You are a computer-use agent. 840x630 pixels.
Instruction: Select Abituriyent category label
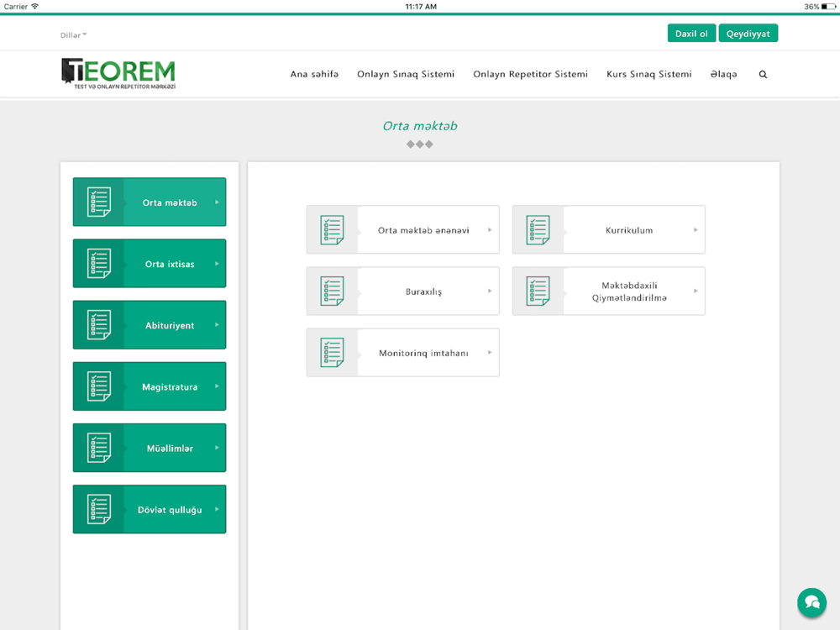pyautogui.click(x=170, y=325)
